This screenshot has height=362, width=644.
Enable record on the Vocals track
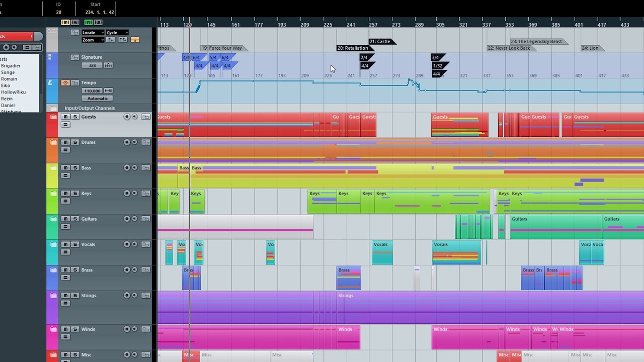(127, 244)
